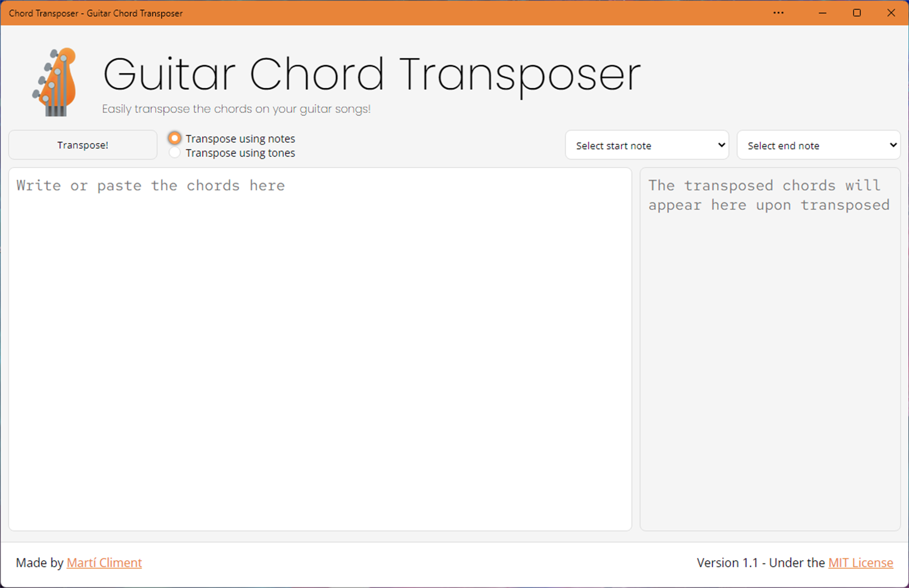Click the tagline about transposing guitar songs
This screenshot has width=909, height=588.
pyautogui.click(x=236, y=108)
